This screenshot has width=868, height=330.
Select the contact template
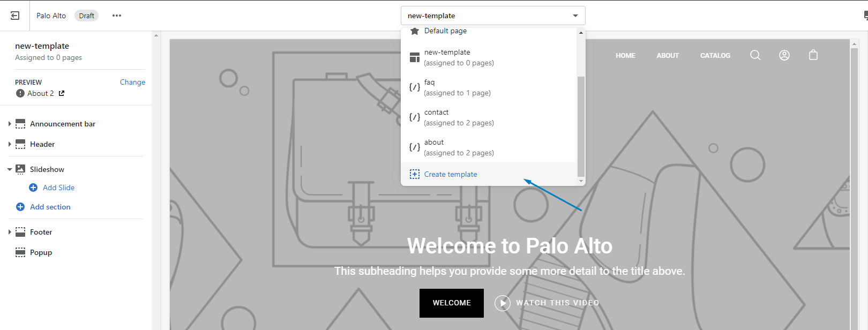click(x=489, y=117)
